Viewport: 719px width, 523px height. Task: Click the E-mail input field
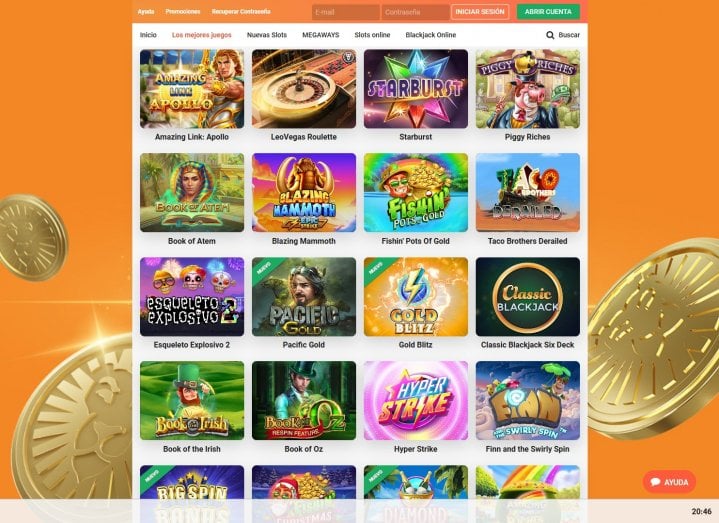coord(346,12)
